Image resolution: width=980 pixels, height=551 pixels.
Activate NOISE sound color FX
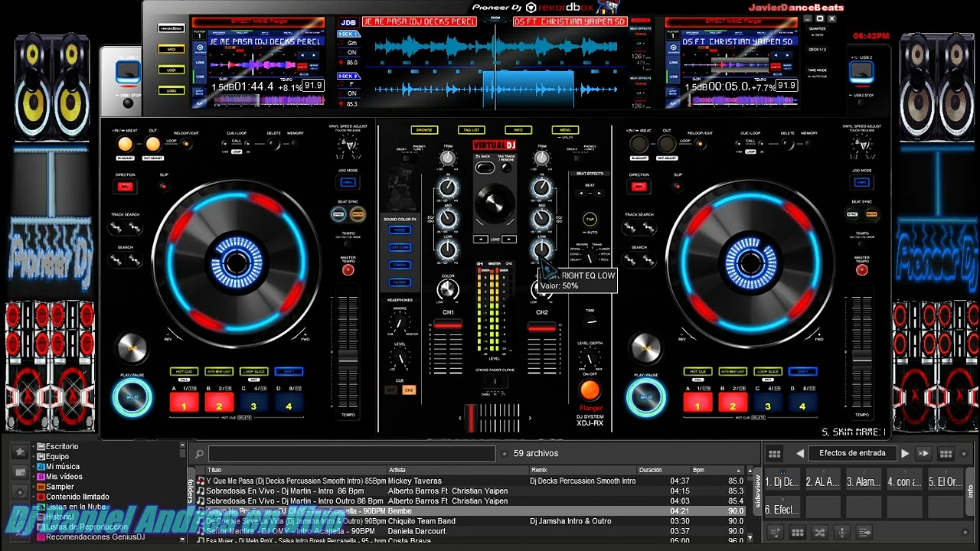pyautogui.click(x=400, y=230)
